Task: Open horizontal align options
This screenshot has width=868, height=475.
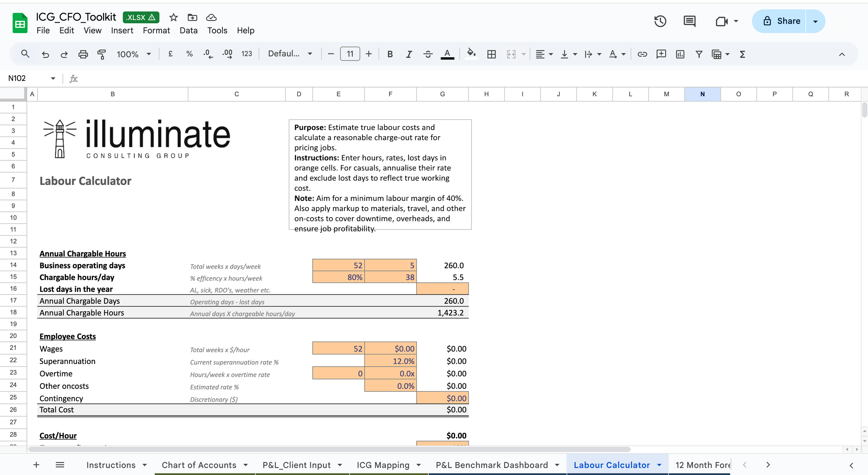Action: 544,54
